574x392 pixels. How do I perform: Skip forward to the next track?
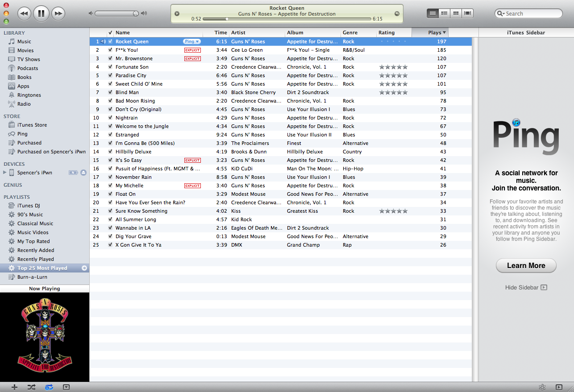pyautogui.click(x=58, y=13)
